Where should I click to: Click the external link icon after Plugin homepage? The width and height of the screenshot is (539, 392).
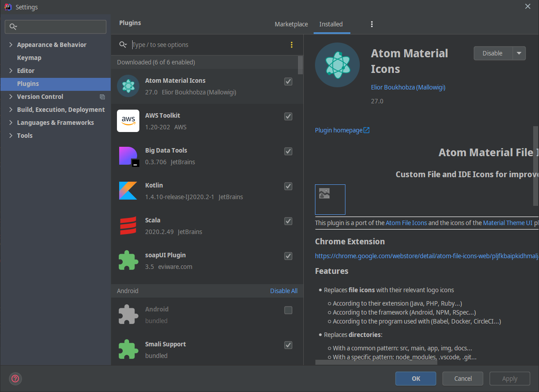point(367,130)
